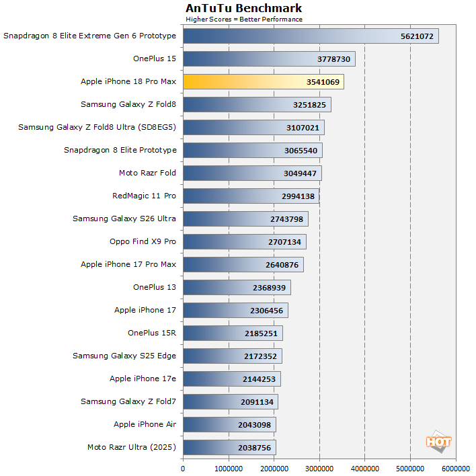This screenshot has height=476, width=476.
Task: Select the OnePlus 15R label
Action: tap(152, 333)
